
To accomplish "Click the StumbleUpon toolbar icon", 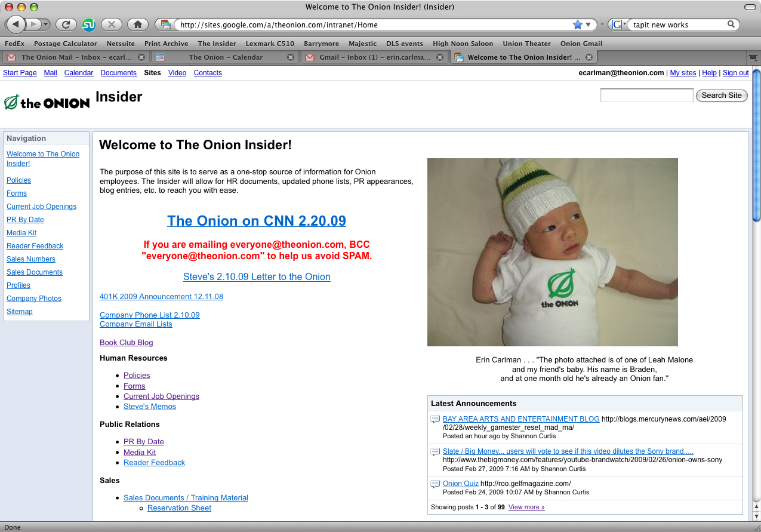I will click(x=88, y=24).
